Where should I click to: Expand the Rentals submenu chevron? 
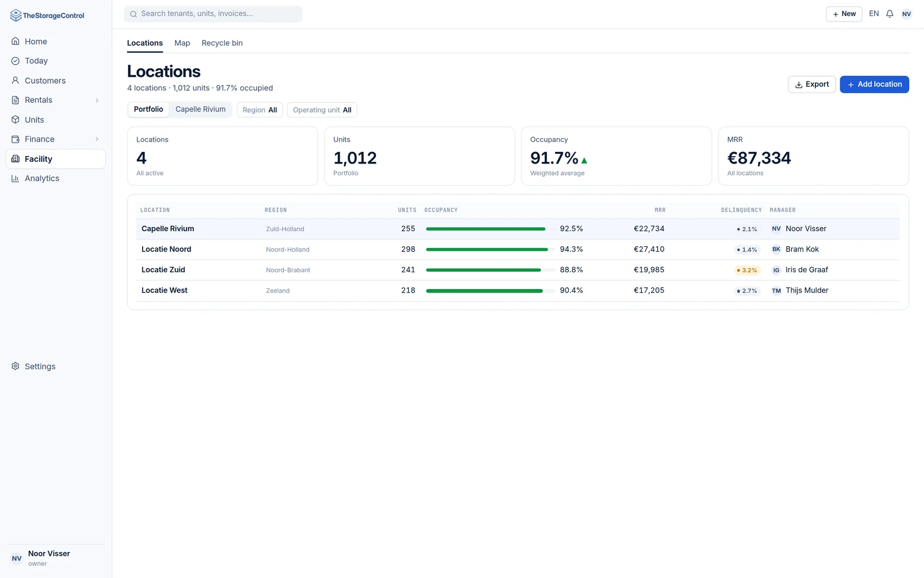coord(97,100)
